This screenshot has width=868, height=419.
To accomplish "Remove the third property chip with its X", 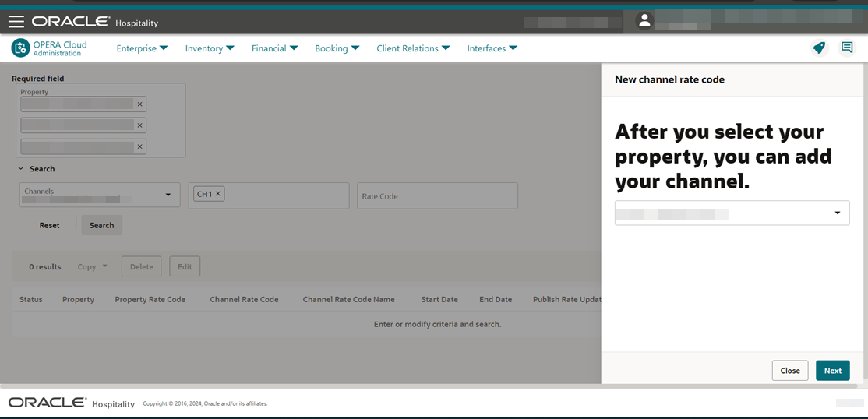I will (139, 146).
